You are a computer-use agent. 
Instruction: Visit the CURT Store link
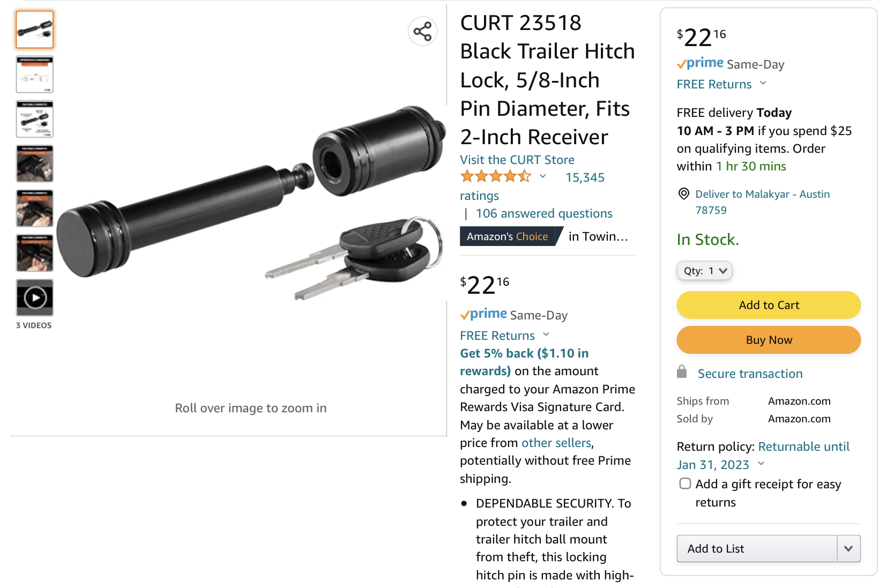pos(517,160)
